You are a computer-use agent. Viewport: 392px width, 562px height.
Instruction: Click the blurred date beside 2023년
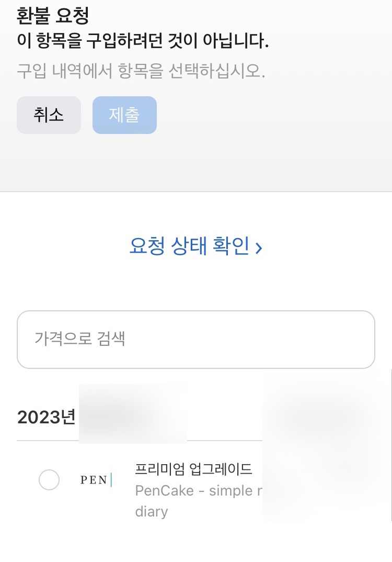[132, 414]
